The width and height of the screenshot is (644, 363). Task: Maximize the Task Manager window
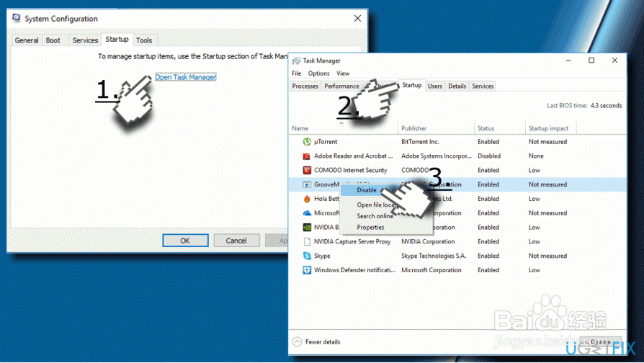(x=591, y=60)
